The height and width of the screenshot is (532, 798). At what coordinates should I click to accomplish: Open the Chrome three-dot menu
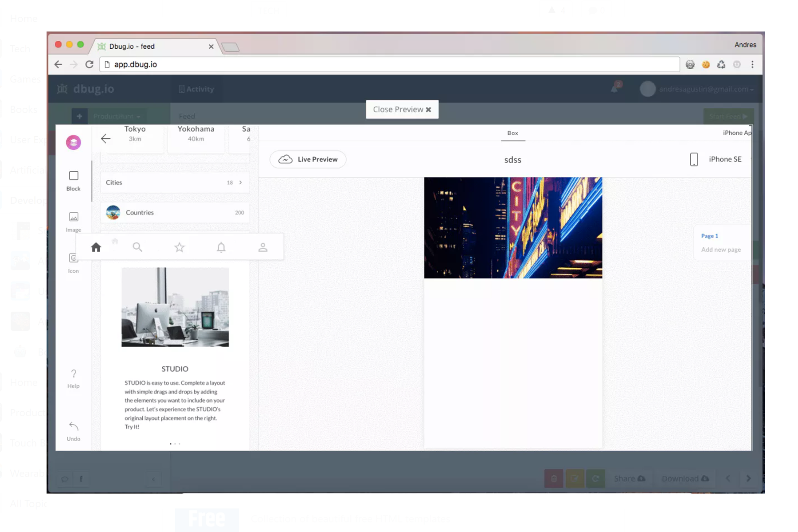752,64
